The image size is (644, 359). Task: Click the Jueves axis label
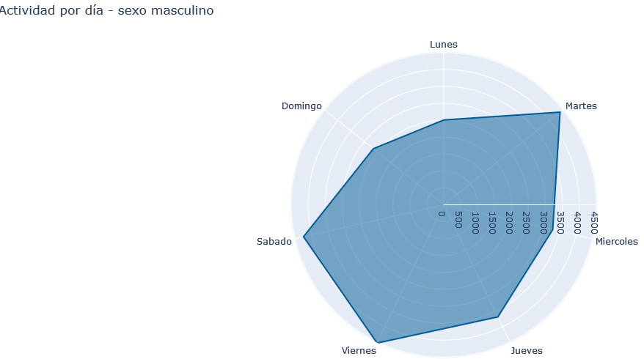click(x=527, y=350)
